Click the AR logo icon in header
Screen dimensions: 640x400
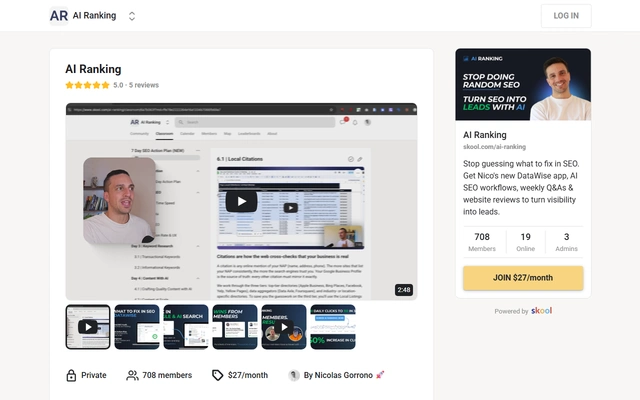tap(59, 16)
